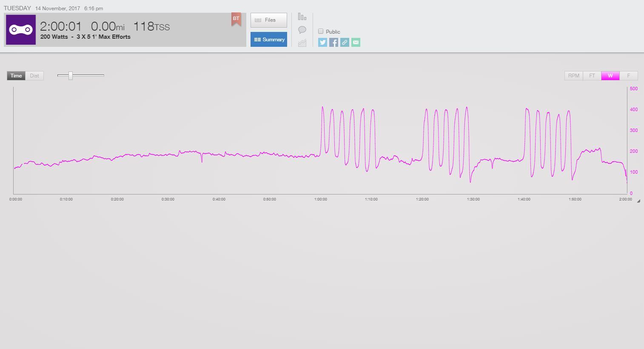Click the BT bookmark ribbon badge

click(x=236, y=19)
